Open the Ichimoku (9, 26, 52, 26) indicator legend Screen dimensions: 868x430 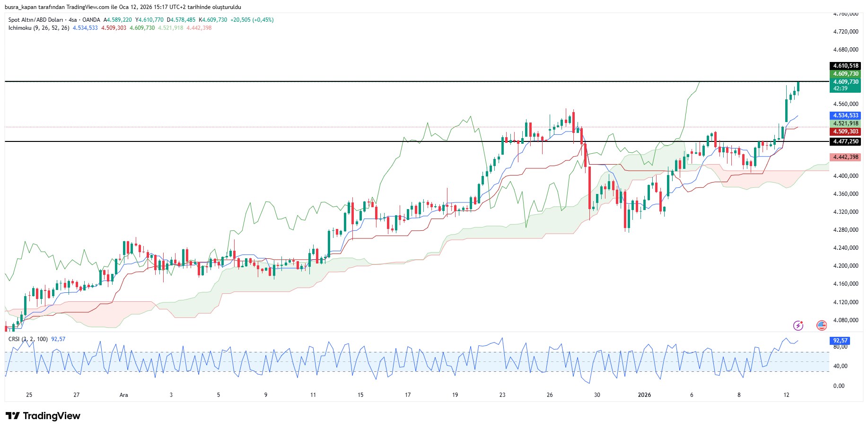click(x=39, y=28)
